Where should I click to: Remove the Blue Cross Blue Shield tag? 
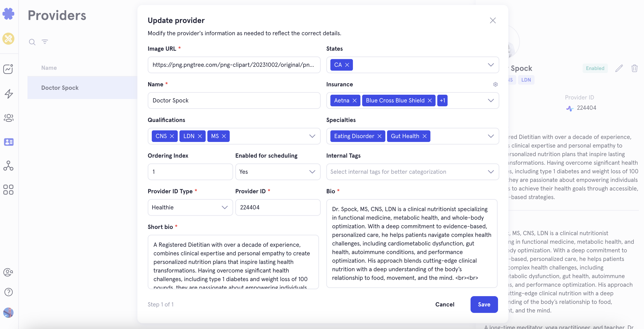pyautogui.click(x=430, y=101)
